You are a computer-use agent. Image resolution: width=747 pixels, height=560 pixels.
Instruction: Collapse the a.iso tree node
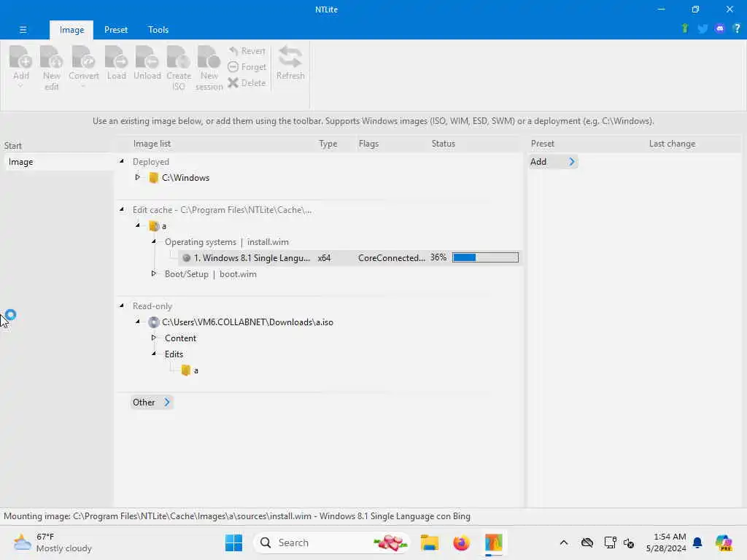click(138, 322)
